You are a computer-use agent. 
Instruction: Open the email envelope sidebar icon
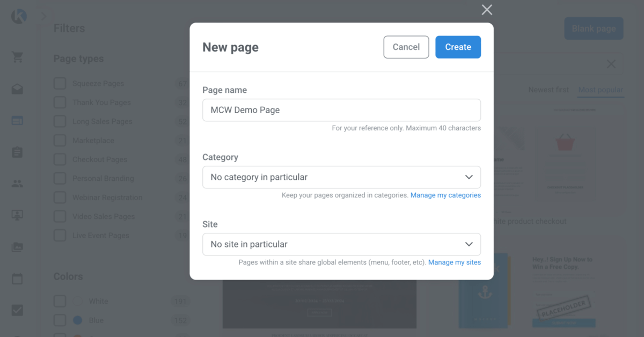(x=17, y=89)
